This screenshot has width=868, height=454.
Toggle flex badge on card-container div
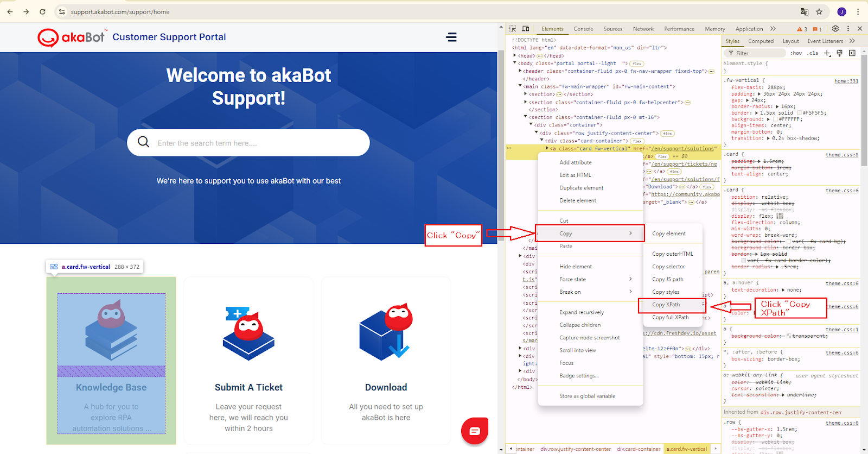[637, 141]
